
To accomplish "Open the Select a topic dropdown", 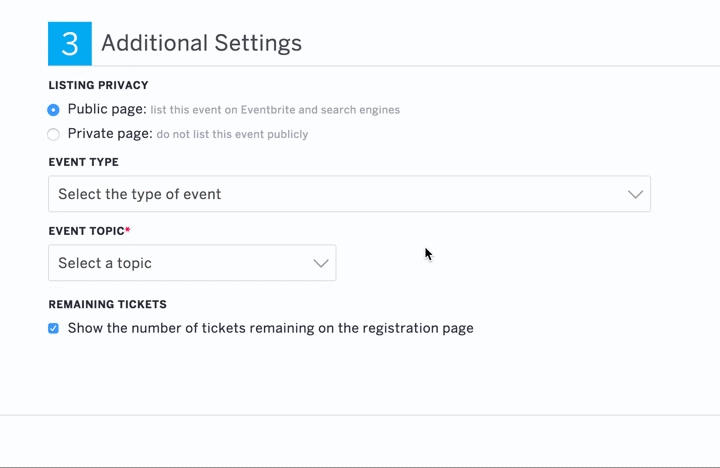I will [x=192, y=263].
